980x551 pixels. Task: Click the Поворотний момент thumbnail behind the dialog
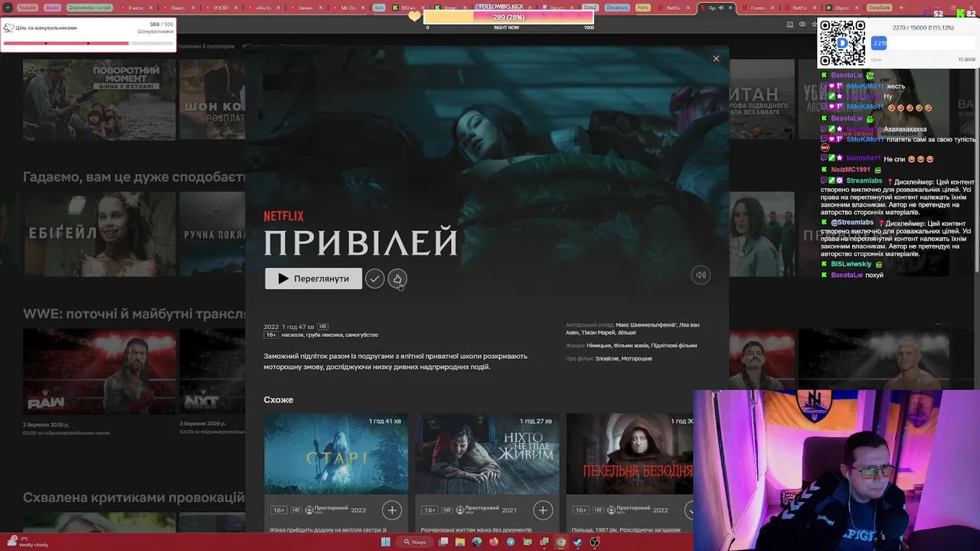tap(99, 99)
